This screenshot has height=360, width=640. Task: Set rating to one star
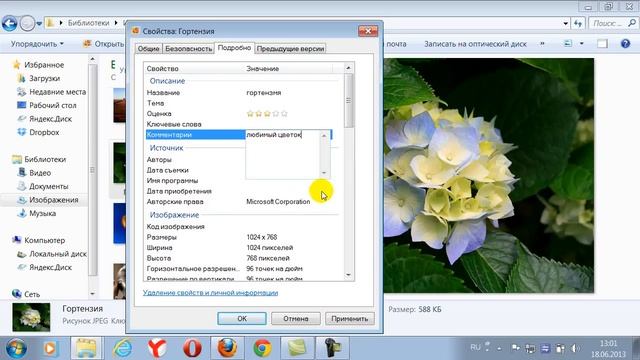[250, 113]
